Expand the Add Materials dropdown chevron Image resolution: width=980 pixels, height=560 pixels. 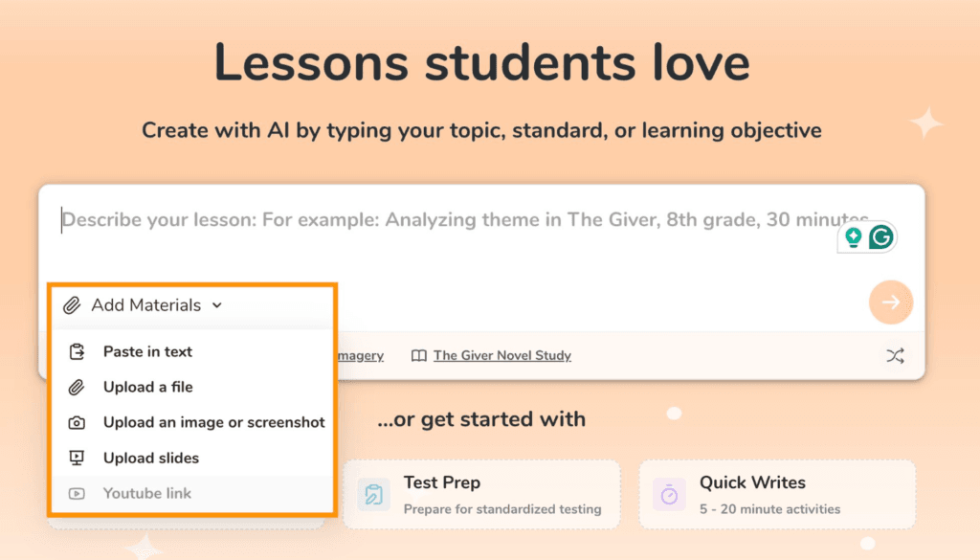point(217,305)
